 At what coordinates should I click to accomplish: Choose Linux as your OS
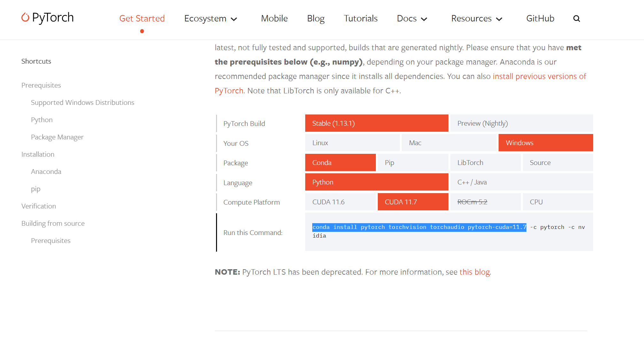click(352, 143)
